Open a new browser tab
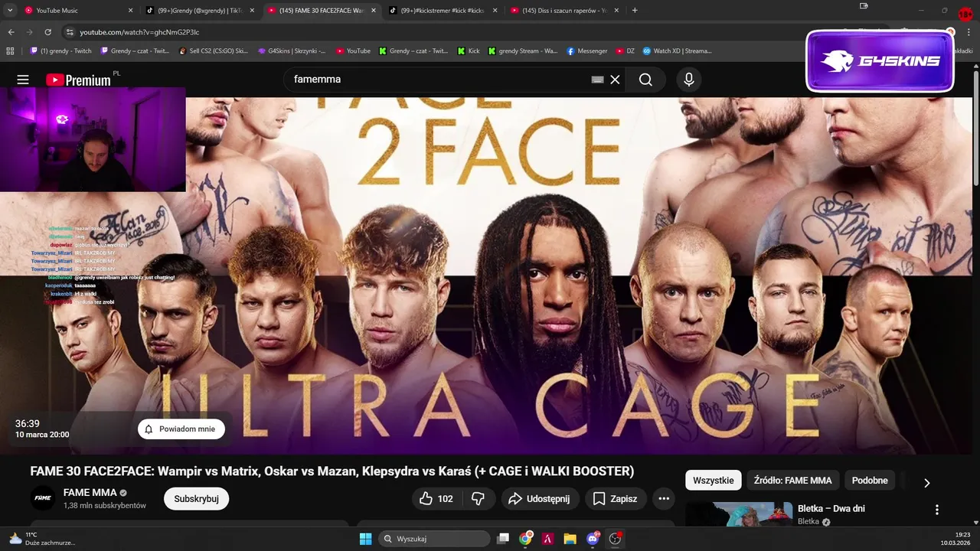 point(635,11)
